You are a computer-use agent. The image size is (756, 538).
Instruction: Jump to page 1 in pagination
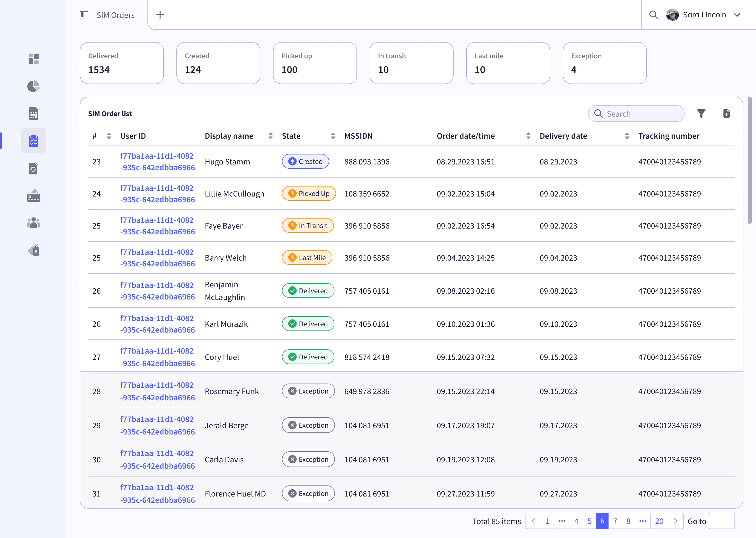(x=548, y=521)
